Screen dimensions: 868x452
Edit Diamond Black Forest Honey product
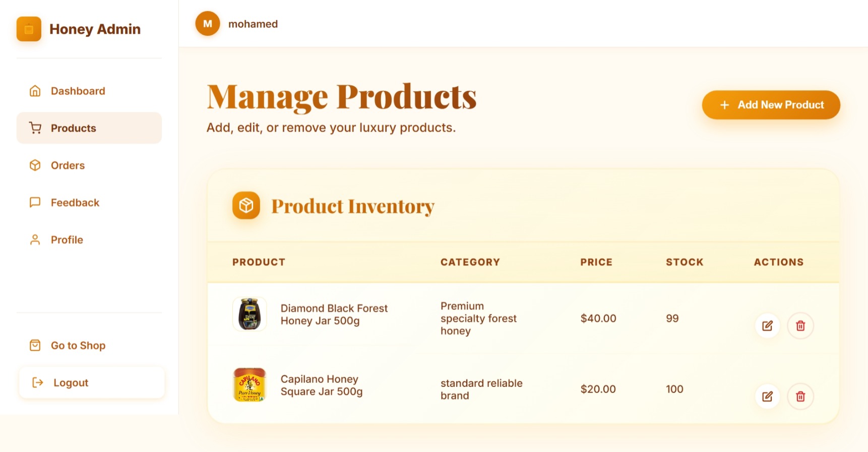[767, 326]
